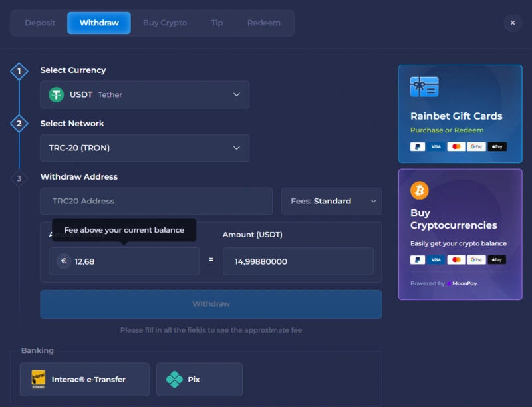Viewport: 532px width, 407px height.
Task: Switch to the Buy Crypto tab
Action: pos(165,23)
